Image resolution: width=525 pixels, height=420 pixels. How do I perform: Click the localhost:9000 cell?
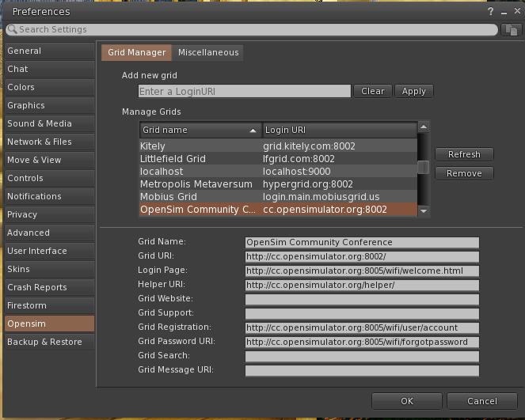pyautogui.click(x=296, y=172)
